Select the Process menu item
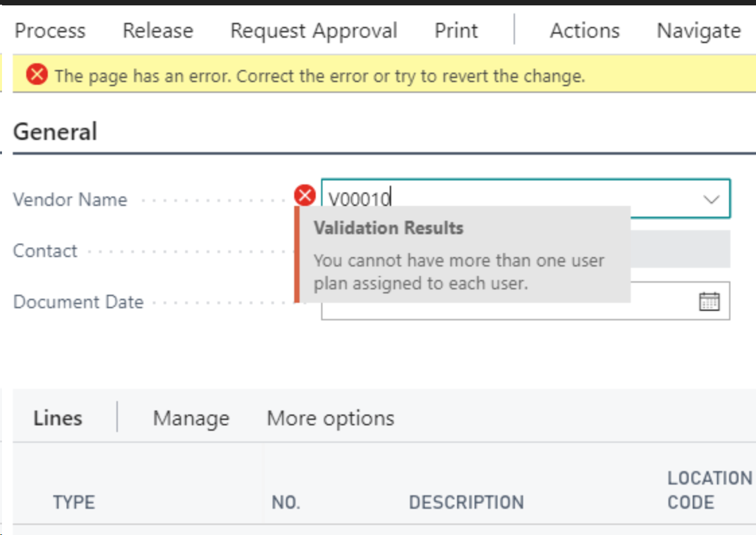Image resolution: width=756 pixels, height=535 pixels. click(x=50, y=30)
